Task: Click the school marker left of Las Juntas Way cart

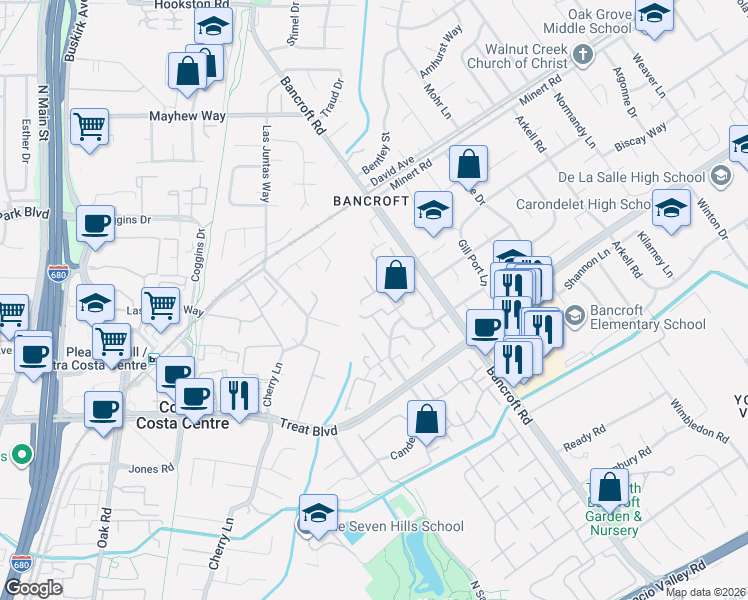Action: click(x=95, y=303)
